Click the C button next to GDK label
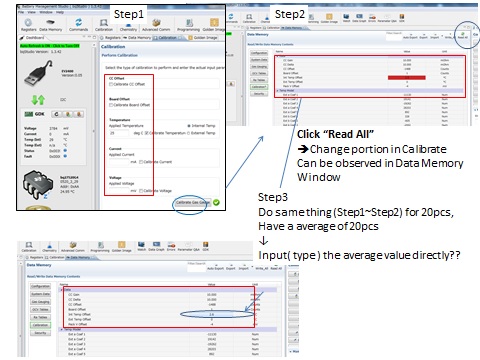 pos(56,114)
